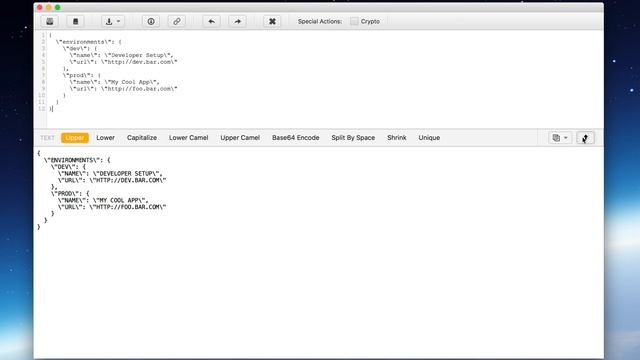Screen dimensions: 640x360
Task: Click the undo back arrow button
Action: pos(211,21)
